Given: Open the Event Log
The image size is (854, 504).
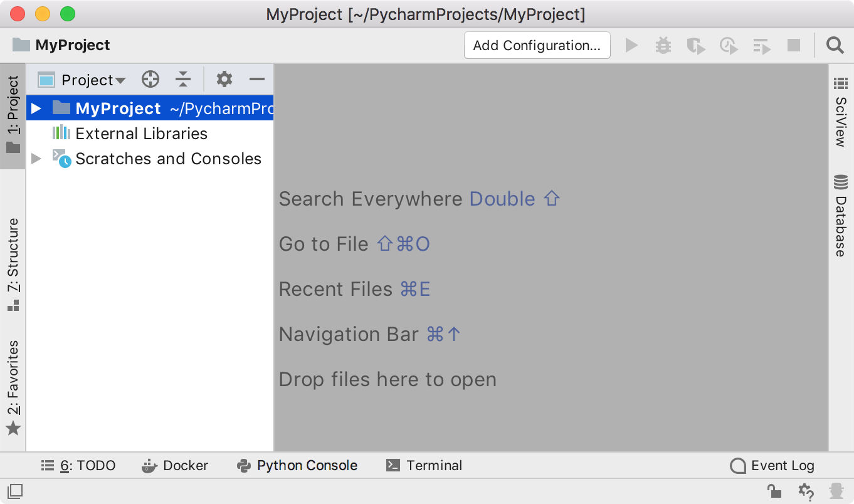Looking at the screenshot, I should click(772, 466).
